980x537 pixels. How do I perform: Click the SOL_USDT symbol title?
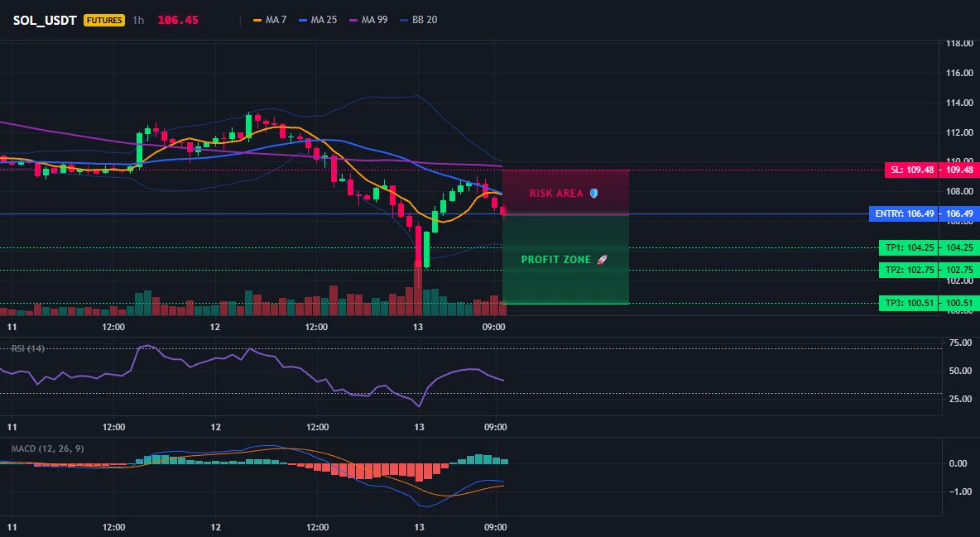pos(45,20)
